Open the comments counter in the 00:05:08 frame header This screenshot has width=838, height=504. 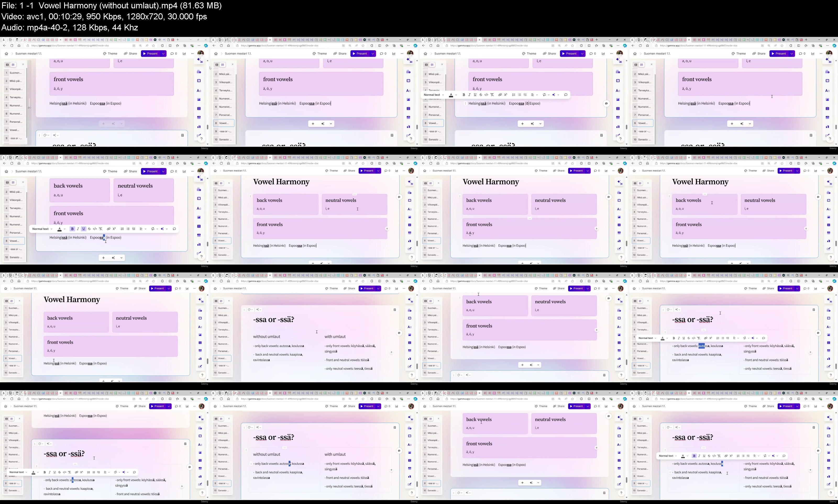(387, 289)
